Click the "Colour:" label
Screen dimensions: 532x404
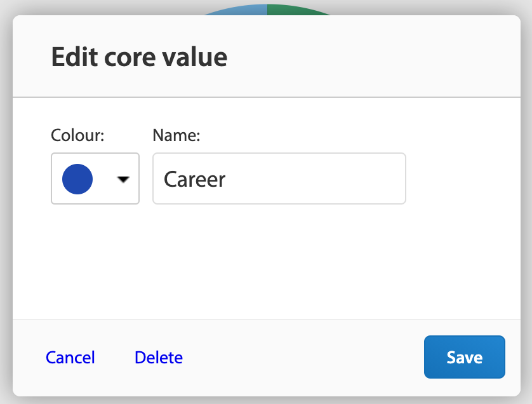[77, 135]
